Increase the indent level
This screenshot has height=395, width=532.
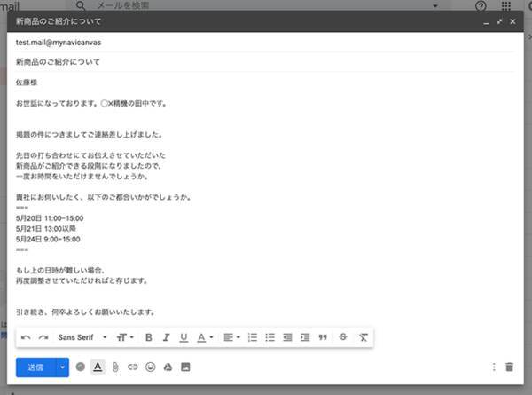305,337
